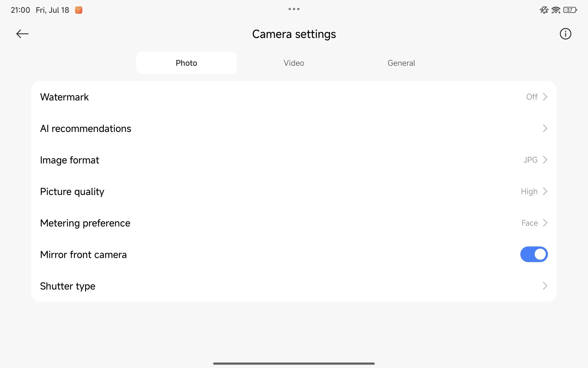588x368 pixels.
Task: Tap the Wi-Fi status icon
Action: coord(556,10)
